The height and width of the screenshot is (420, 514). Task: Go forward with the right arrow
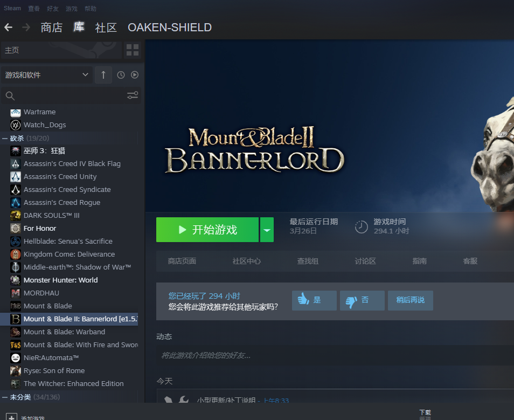[26, 27]
